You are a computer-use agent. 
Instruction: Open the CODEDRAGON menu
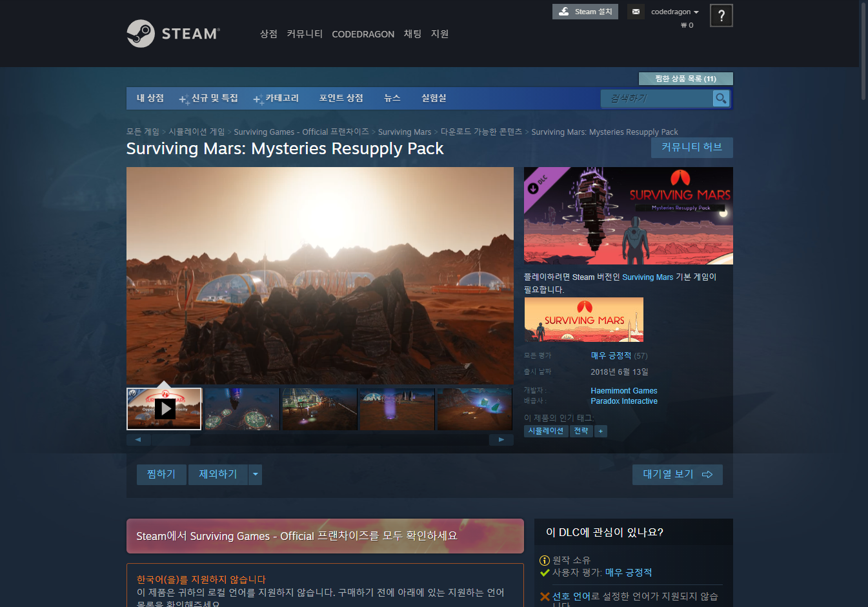tap(363, 34)
